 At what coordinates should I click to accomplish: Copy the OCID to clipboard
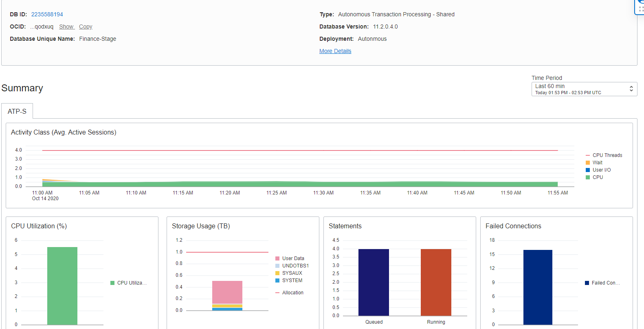click(x=86, y=26)
